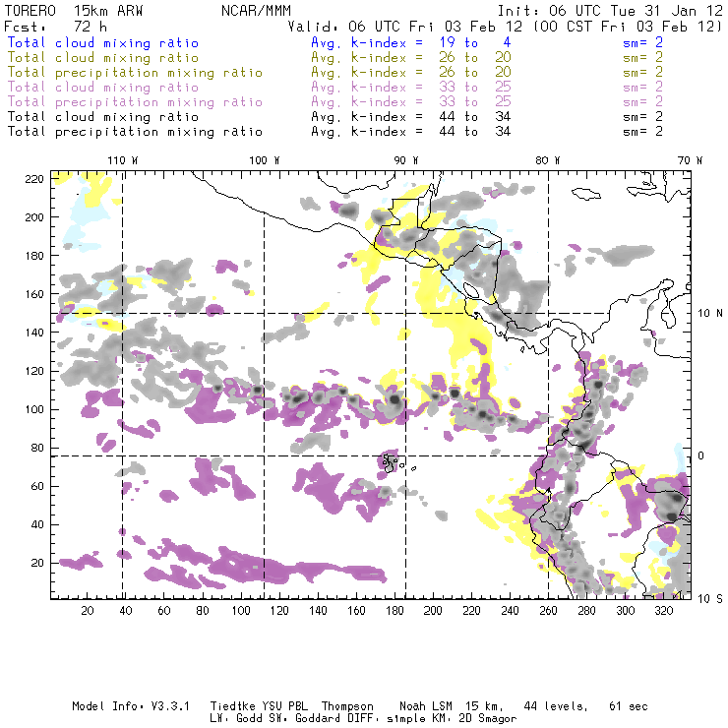Click the 'TORERO 15km ARW' title text
The height and width of the screenshot is (728, 728).
pos(74,10)
